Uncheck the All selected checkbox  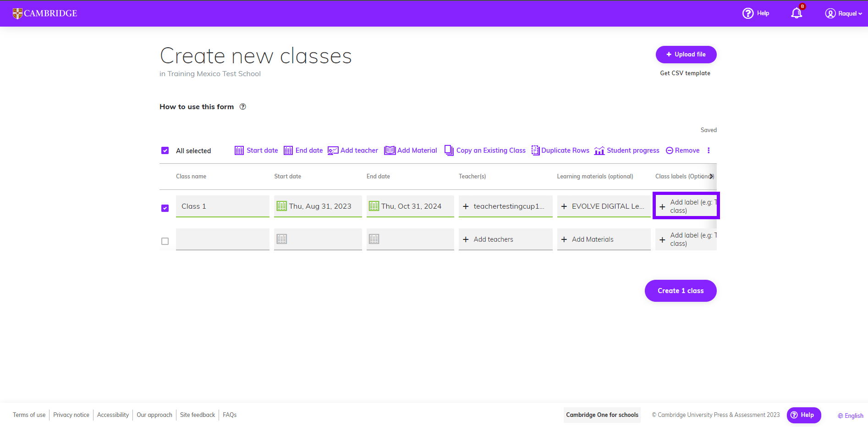pyautogui.click(x=165, y=150)
